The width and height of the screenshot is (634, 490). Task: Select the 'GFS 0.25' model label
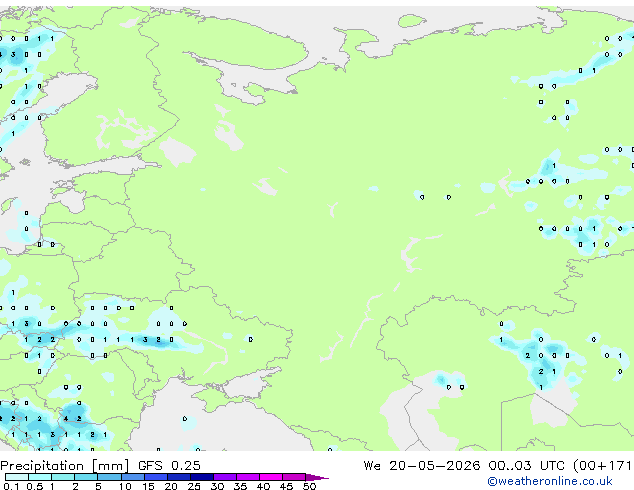point(169,466)
